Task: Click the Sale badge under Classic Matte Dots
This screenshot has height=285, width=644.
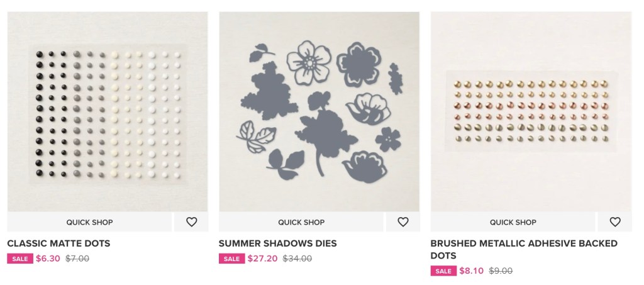Action: (x=19, y=259)
